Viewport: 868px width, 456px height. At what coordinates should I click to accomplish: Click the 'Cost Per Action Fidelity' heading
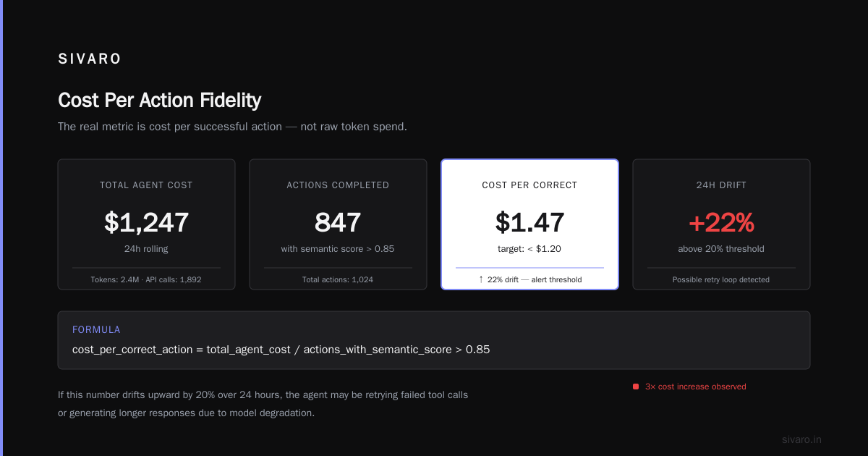pyautogui.click(x=159, y=100)
